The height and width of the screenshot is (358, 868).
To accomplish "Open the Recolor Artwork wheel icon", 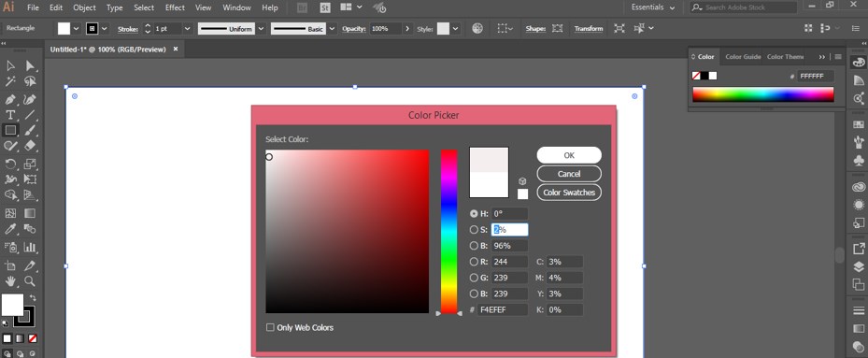I will pos(477,28).
